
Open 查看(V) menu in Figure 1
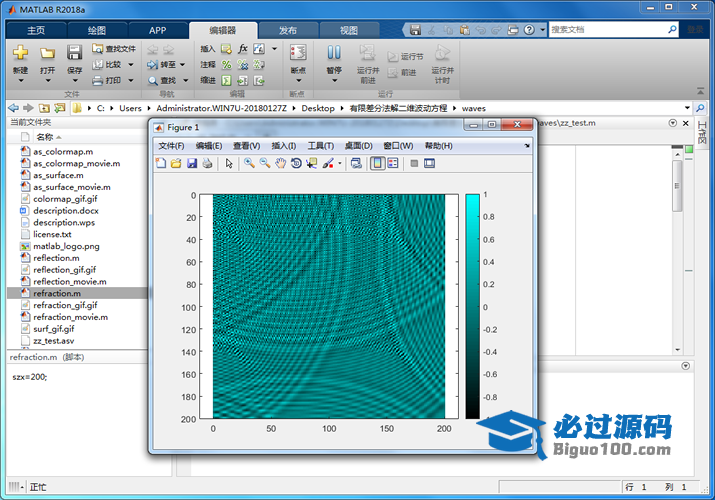tap(247, 146)
